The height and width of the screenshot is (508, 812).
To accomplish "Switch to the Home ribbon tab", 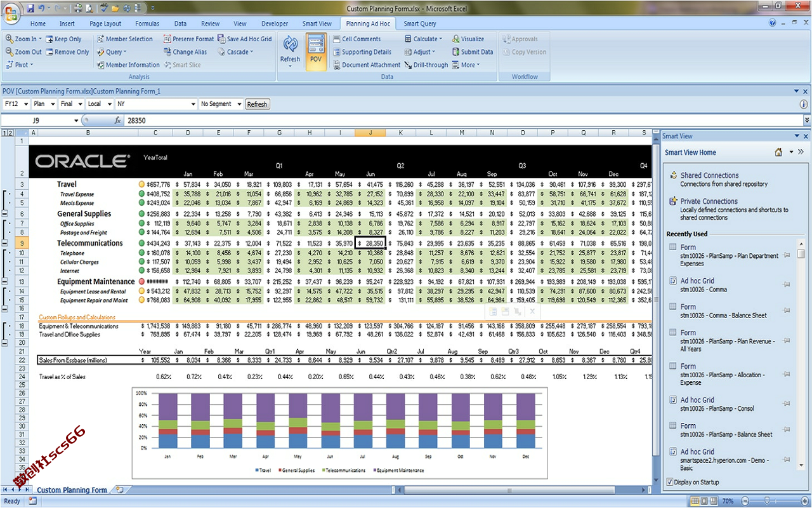I will (x=38, y=23).
